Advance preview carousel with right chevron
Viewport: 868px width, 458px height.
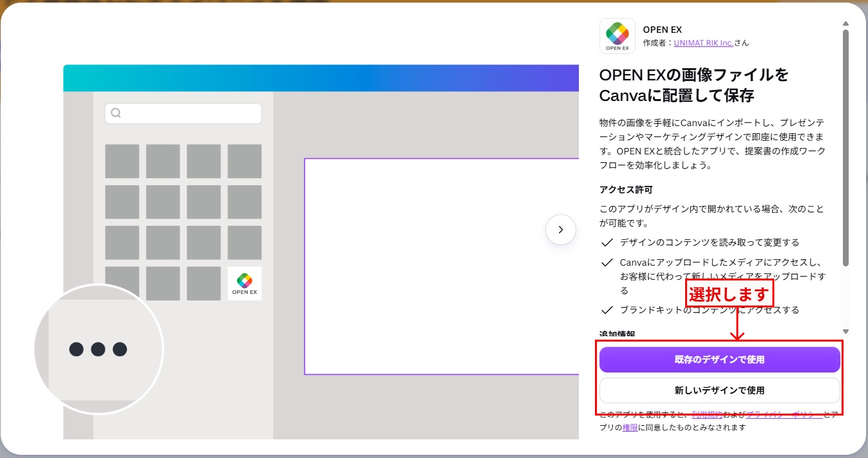click(x=560, y=230)
